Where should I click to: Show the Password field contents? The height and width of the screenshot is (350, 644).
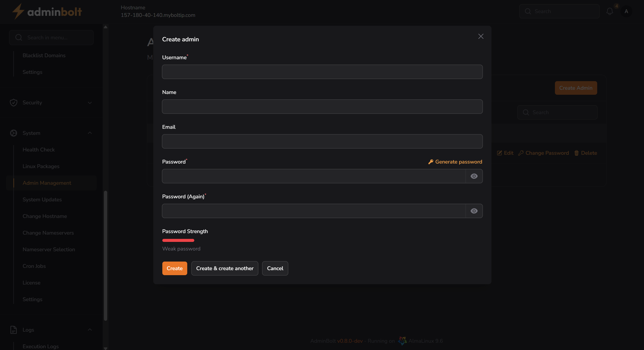pyautogui.click(x=474, y=176)
